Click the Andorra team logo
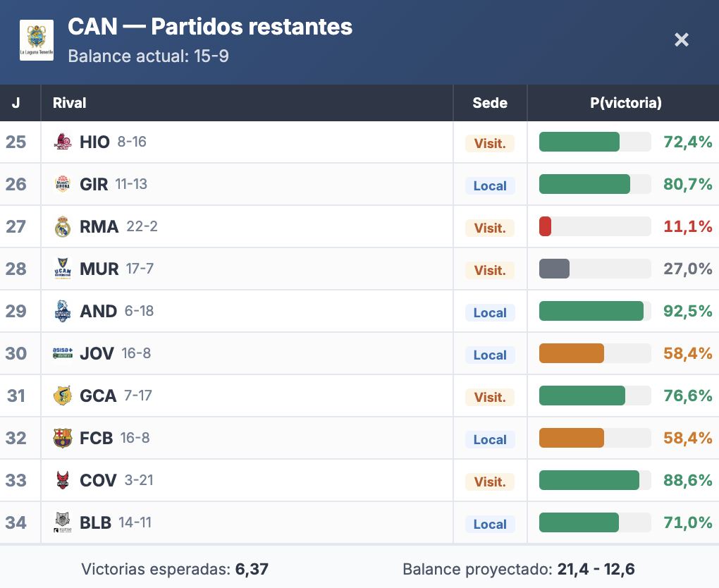The image size is (719, 588). pos(63,311)
